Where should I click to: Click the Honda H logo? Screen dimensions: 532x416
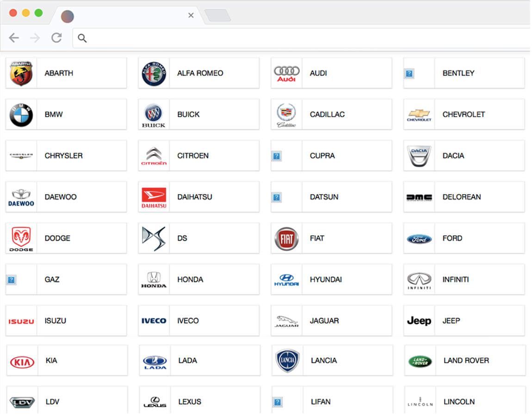tap(154, 280)
